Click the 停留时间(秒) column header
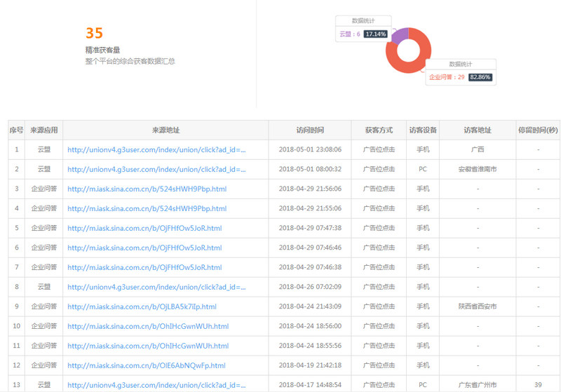The image size is (561, 392). click(x=538, y=130)
